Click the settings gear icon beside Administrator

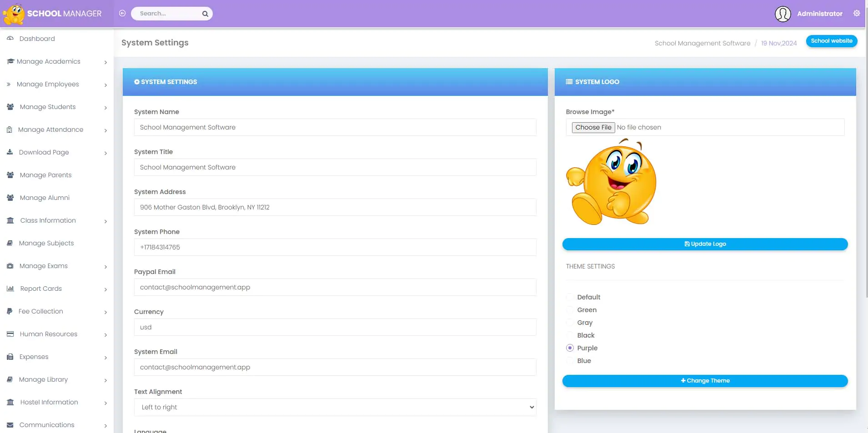856,13
